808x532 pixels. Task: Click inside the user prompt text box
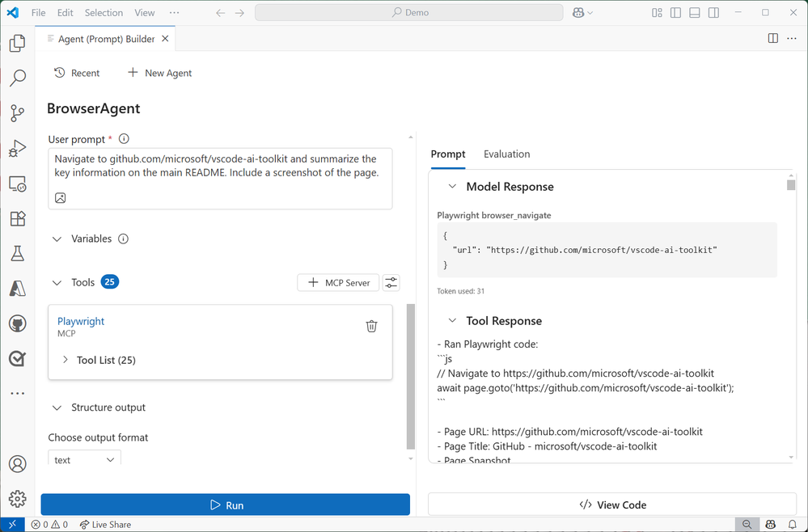220,179
